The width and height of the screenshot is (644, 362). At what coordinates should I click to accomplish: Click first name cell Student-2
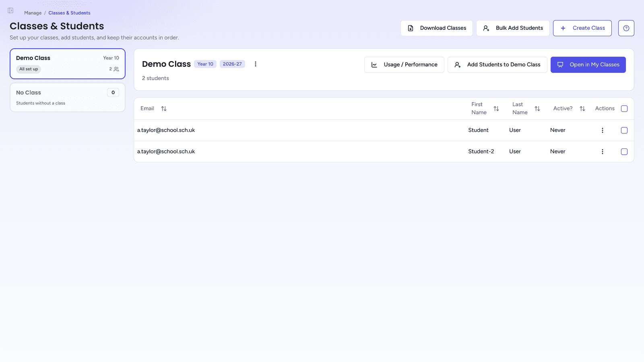481,152
